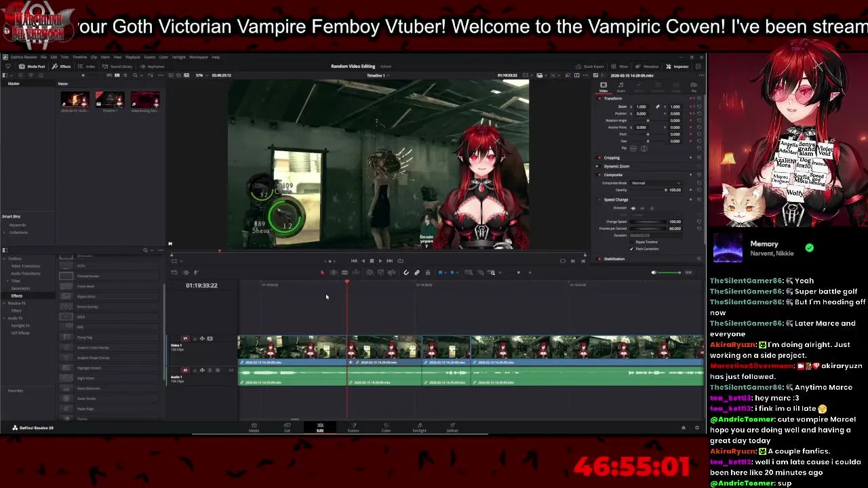
Task: Switch media pool to thumbnail view
Action: click(x=117, y=75)
